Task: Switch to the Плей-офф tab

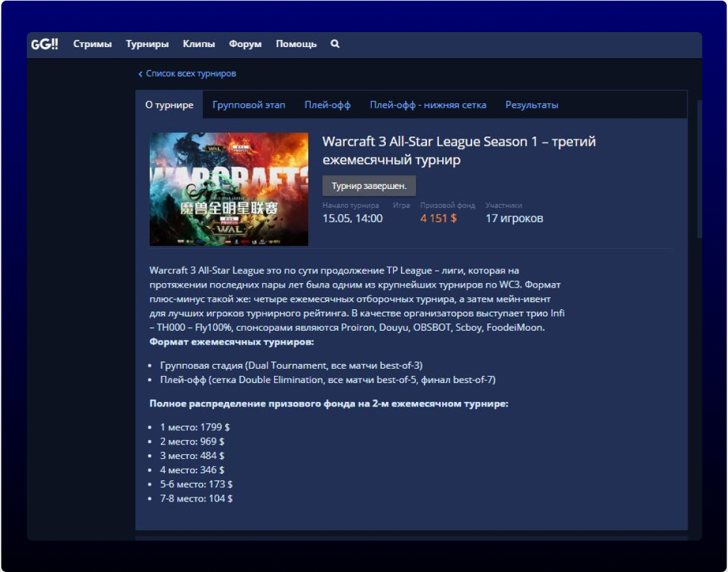Action: 327,105
